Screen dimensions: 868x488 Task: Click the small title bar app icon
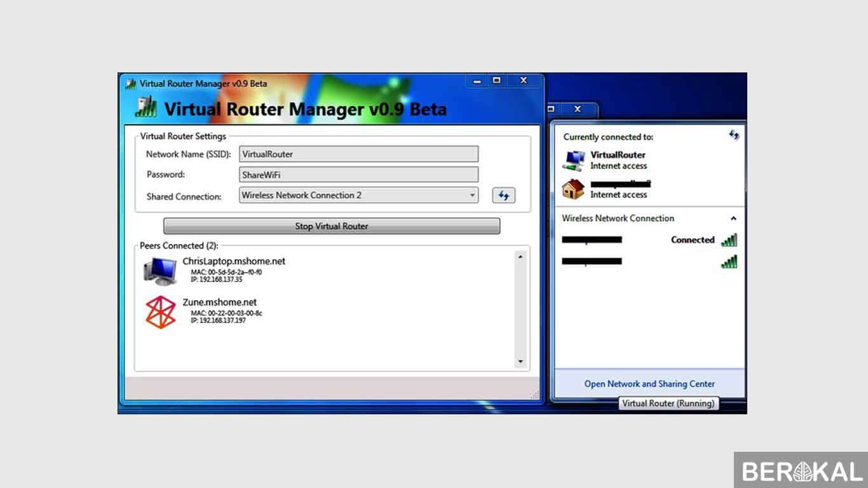pyautogui.click(x=131, y=83)
